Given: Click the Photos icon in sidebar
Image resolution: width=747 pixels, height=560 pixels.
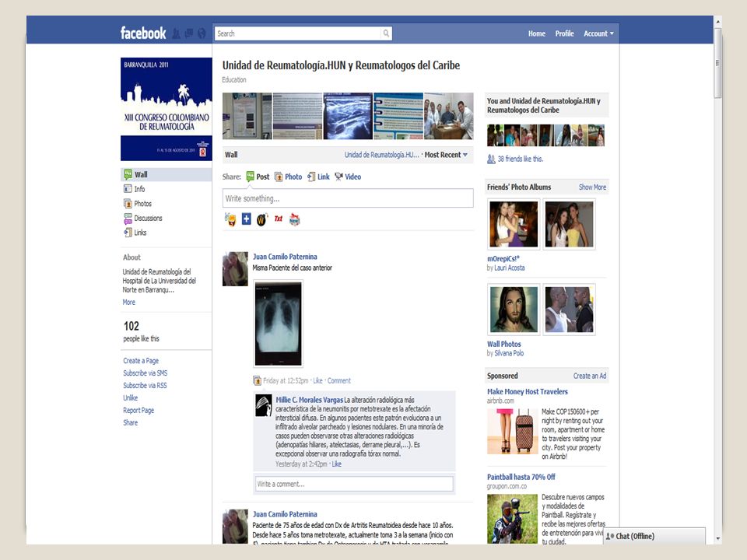Looking at the screenshot, I should click(128, 203).
